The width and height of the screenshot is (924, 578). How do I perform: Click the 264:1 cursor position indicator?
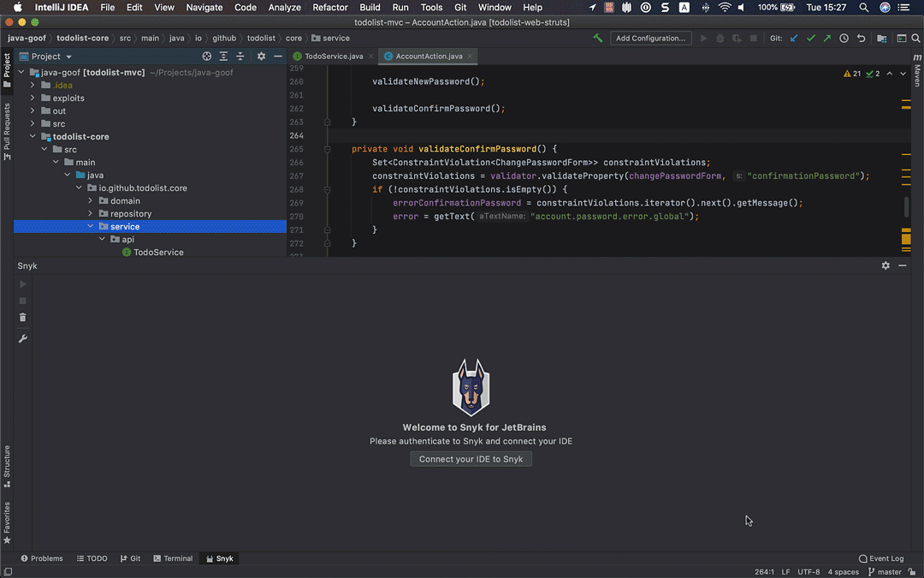click(764, 572)
